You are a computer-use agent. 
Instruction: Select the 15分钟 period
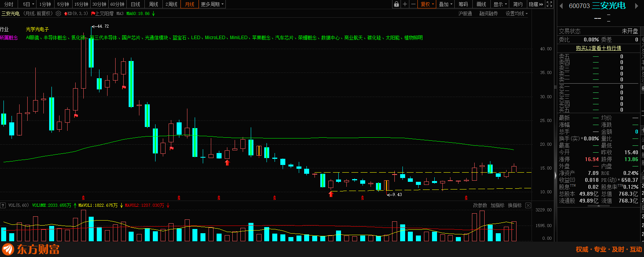coord(81,4)
